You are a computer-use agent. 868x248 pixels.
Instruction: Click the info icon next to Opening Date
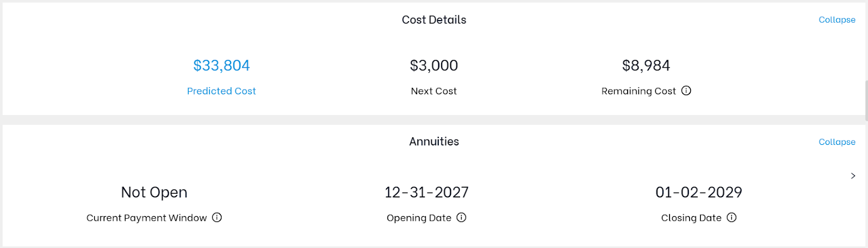tap(461, 218)
